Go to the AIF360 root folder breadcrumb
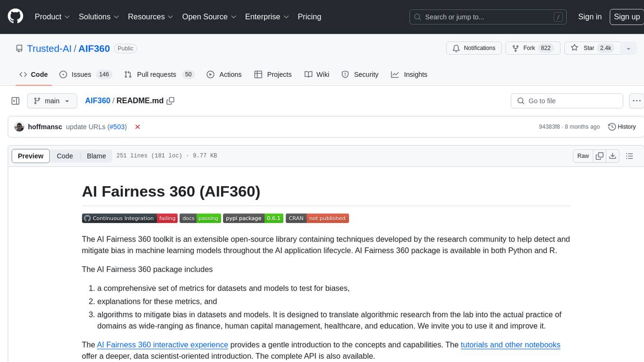This screenshot has width=644, height=362. click(98, 101)
